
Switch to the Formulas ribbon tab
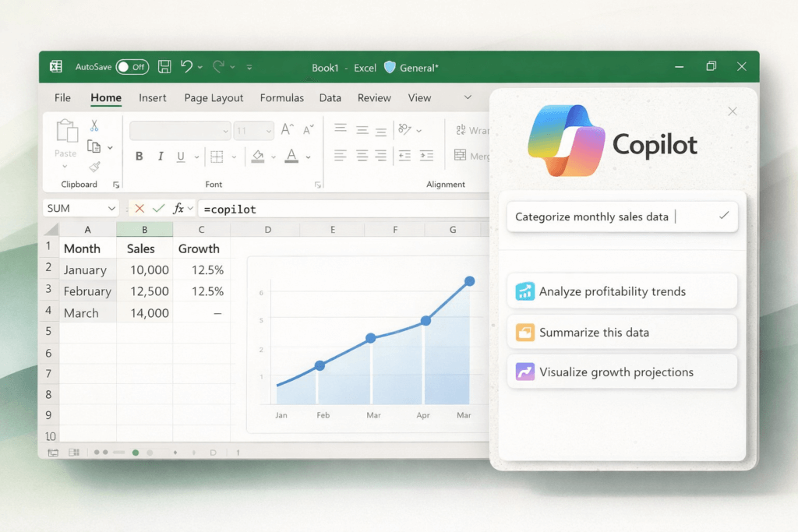click(x=281, y=97)
